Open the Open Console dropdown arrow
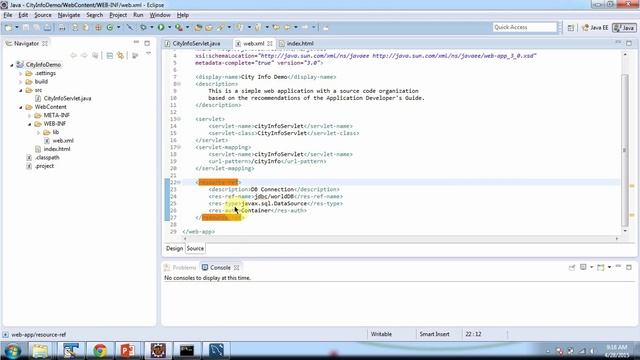Screen dimensions: 640x360 coord(609,267)
